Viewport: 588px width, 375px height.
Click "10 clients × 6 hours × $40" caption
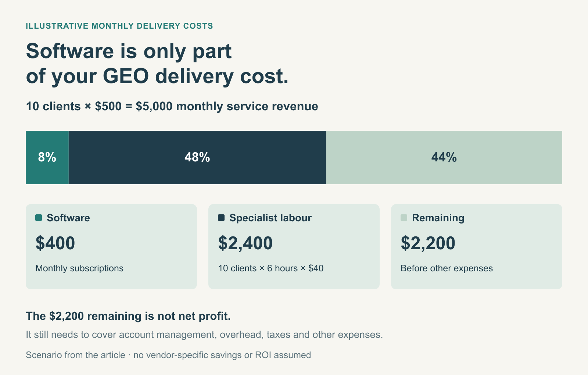(x=271, y=268)
